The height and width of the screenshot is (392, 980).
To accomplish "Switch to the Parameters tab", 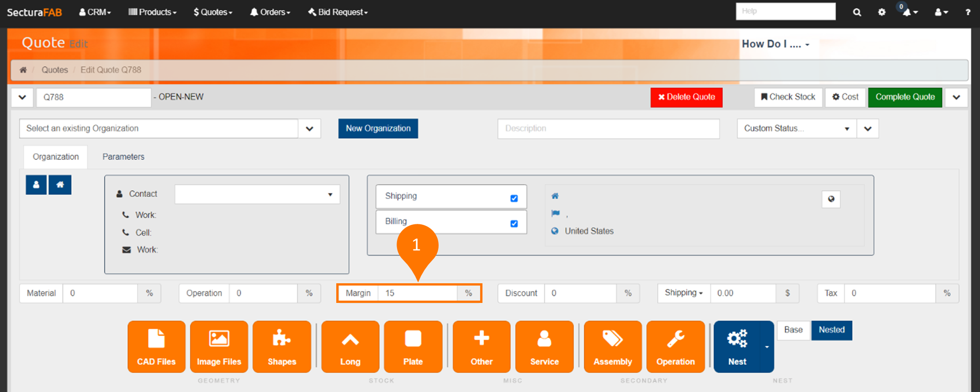I will coord(123,157).
